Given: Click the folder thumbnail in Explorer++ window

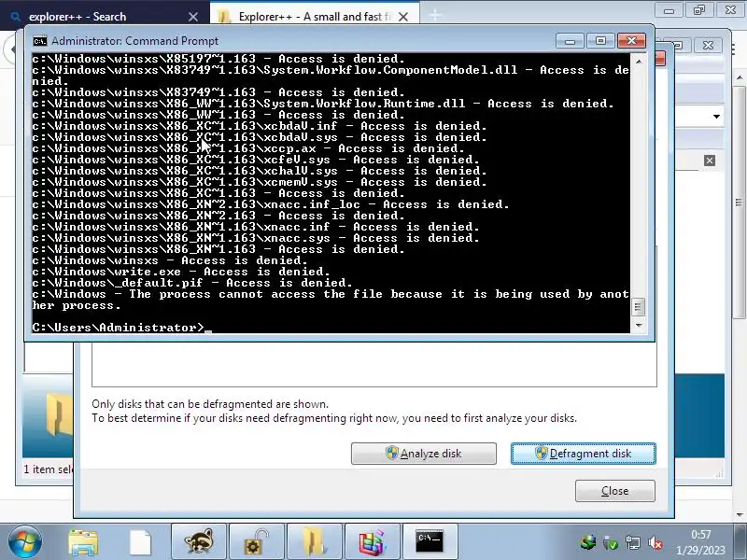Looking at the screenshot, I should click(58, 414).
